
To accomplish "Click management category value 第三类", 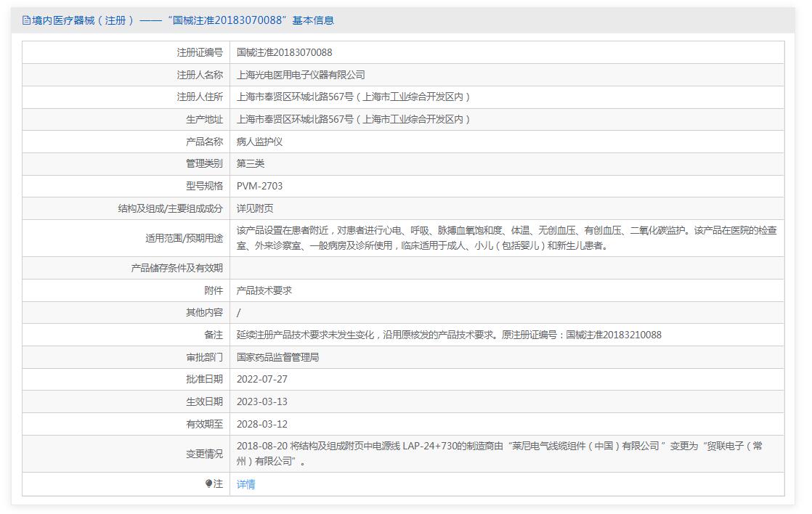I will pyautogui.click(x=251, y=163).
